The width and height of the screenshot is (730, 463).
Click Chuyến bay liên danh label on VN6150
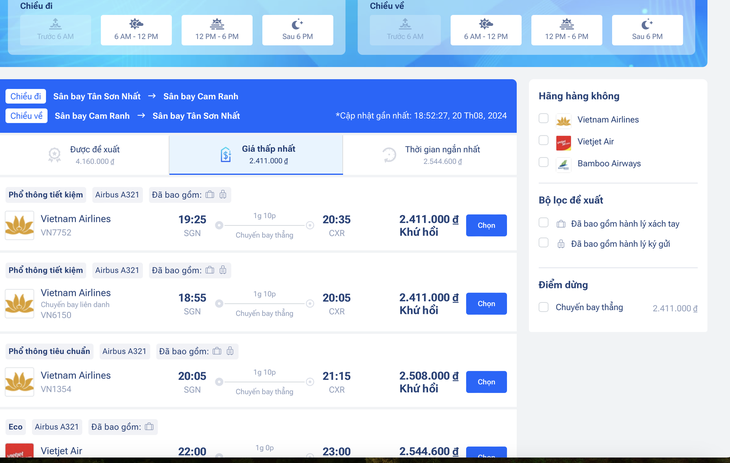click(75, 305)
